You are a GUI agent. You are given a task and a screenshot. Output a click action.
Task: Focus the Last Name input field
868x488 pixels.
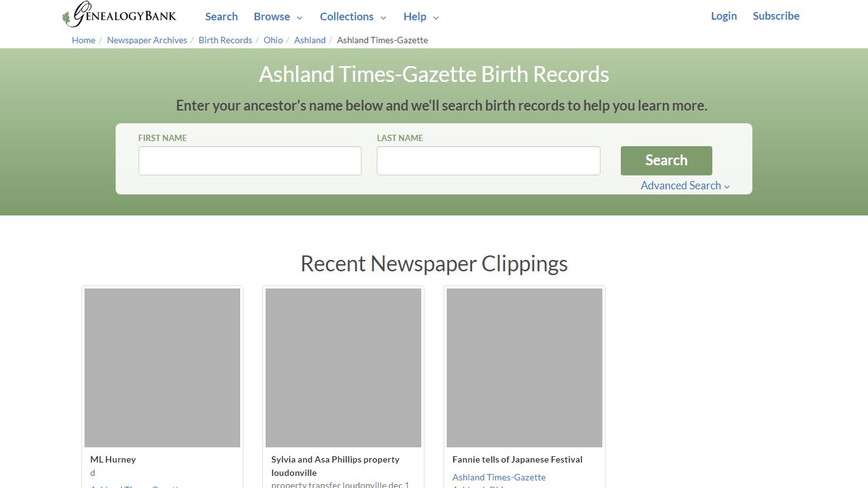tap(488, 161)
